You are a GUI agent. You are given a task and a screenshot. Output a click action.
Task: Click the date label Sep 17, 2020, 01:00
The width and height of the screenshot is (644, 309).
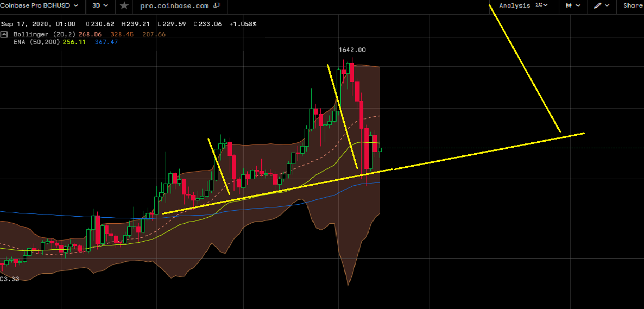coord(38,24)
